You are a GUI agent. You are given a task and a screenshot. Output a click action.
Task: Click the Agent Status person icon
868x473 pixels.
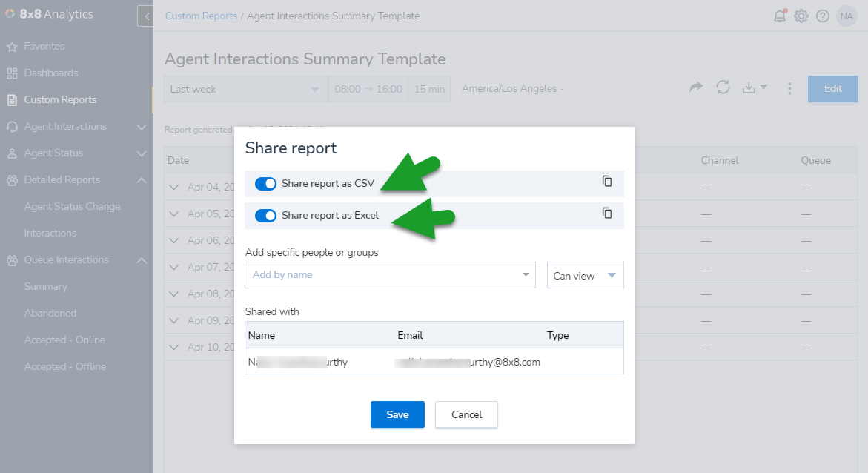(x=12, y=153)
